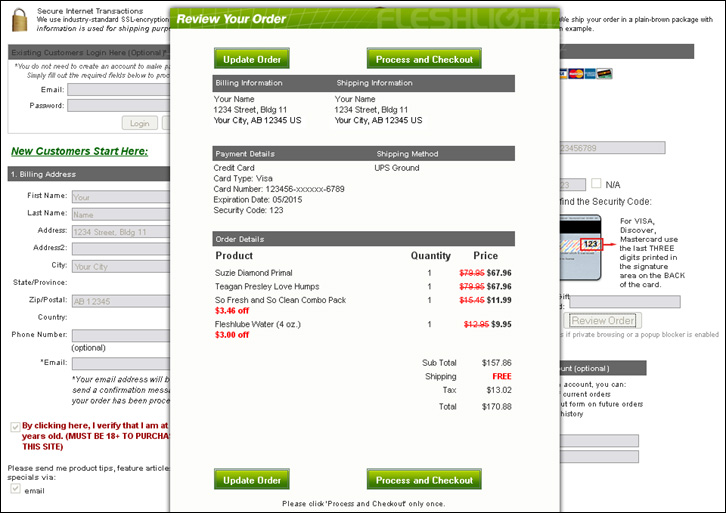Click the Email field in the login form
The width and height of the screenshot is (726, 513).
coord(119,89)
